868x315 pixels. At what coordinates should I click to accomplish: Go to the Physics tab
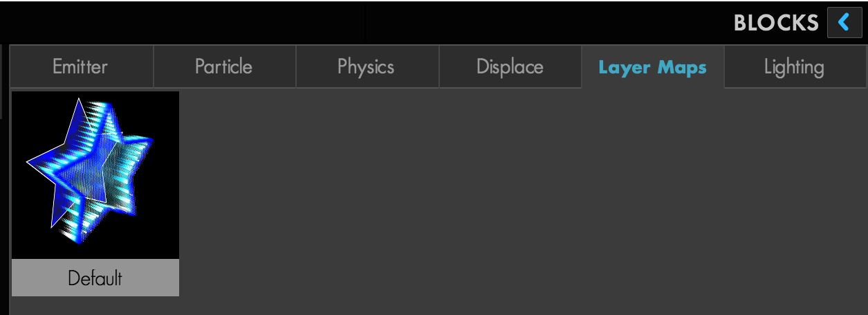[367, 67]
